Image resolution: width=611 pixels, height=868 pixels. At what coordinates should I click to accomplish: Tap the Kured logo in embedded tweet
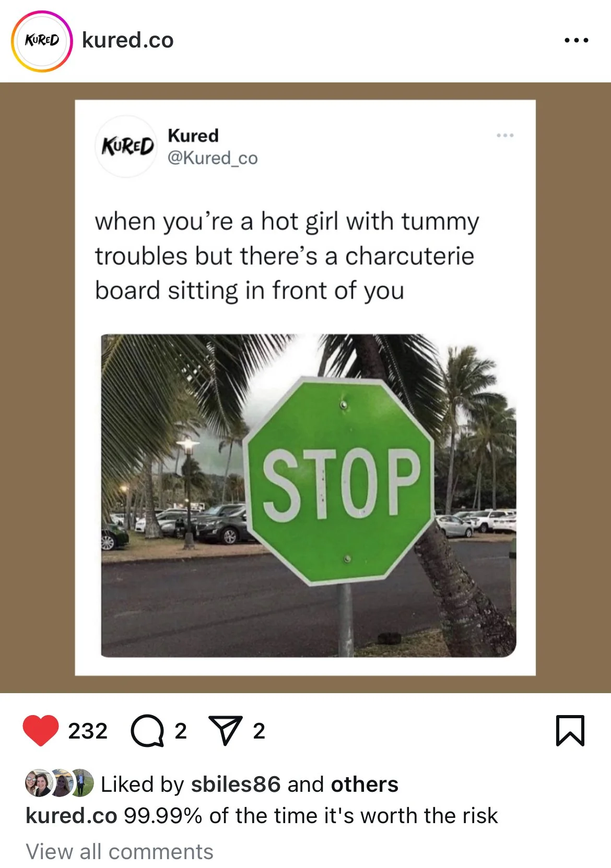pyautogui.click(x=127, y=146)
